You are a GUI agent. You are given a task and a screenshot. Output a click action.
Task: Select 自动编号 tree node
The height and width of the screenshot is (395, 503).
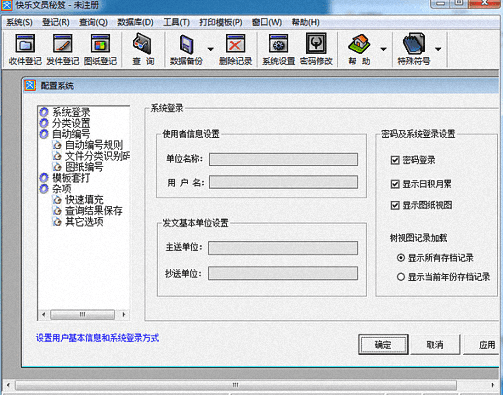click(71, 134)
